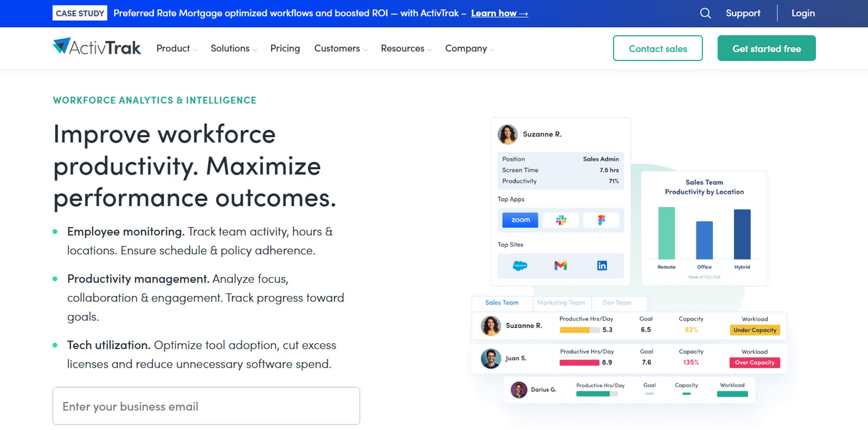Click the search magnifier icon
The height and width of the screenshot is (430, 868).
(705, 13)
